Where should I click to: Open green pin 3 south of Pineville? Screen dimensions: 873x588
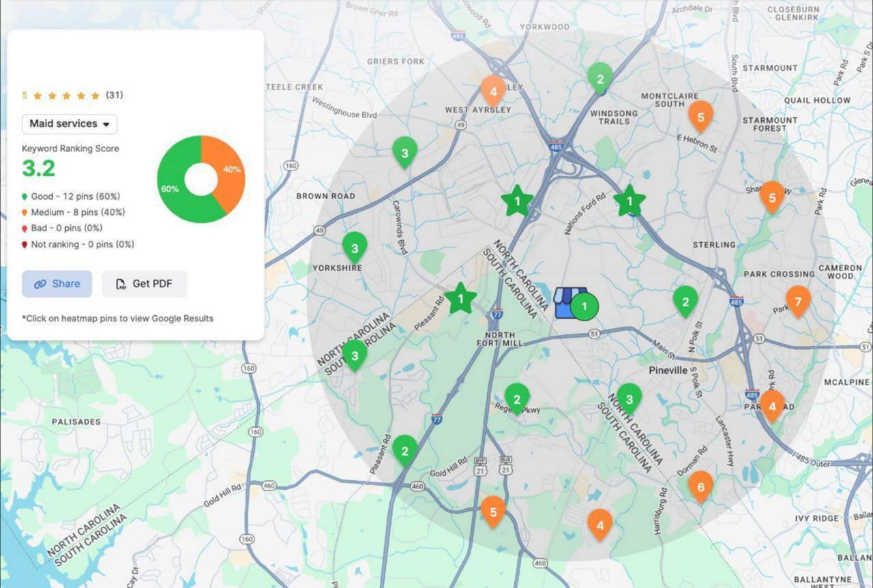(x=630, y=398)
